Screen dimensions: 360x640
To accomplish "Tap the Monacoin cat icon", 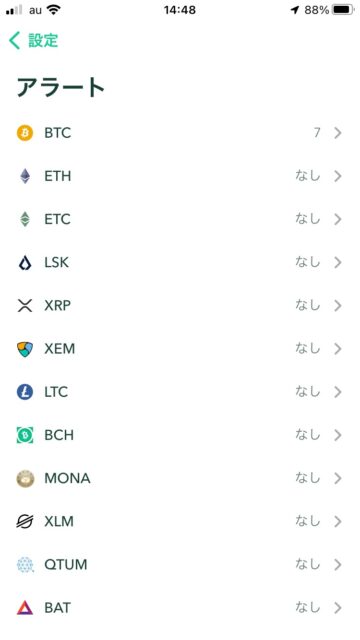I will point(25,478).
